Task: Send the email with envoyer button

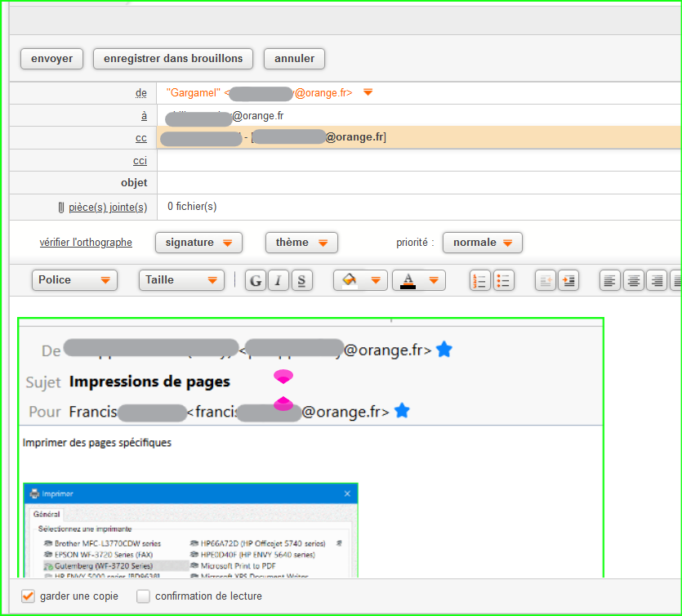Action: (51, 59)
